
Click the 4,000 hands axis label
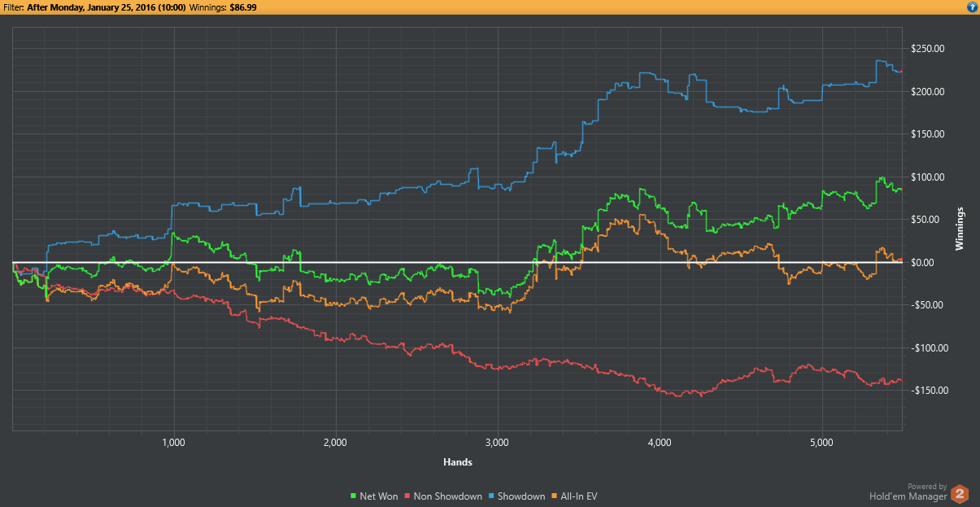click(660, 444)
